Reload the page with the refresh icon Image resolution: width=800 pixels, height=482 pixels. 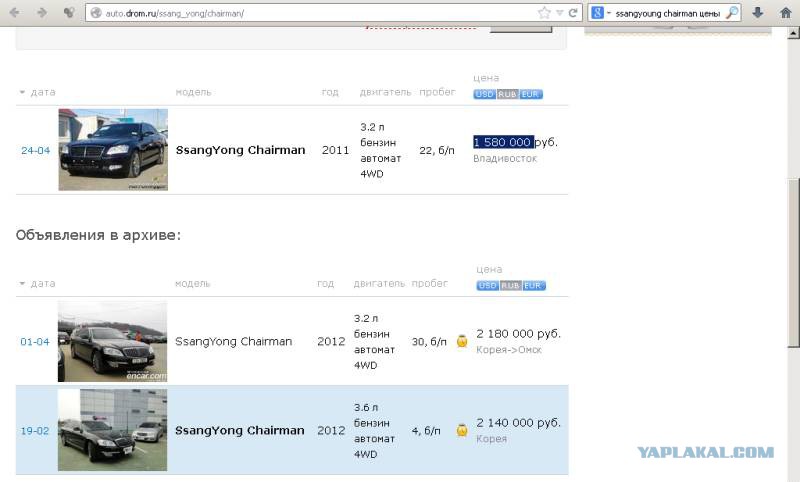(573, 13)
